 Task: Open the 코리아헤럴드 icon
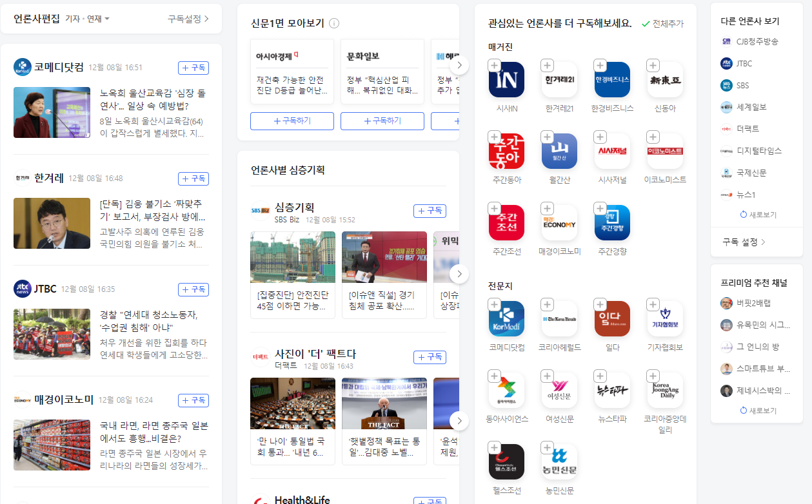[559, 318]
